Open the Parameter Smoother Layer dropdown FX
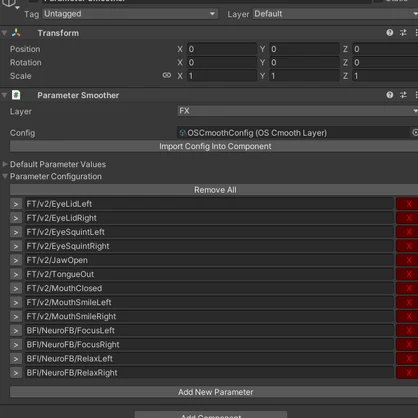418x418 pixels. 297,111
